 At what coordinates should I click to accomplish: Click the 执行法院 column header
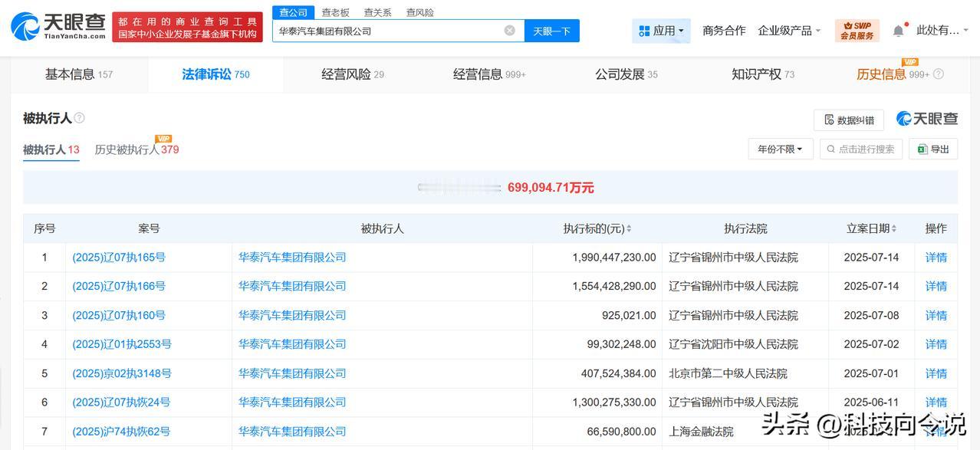pos(745,229)
